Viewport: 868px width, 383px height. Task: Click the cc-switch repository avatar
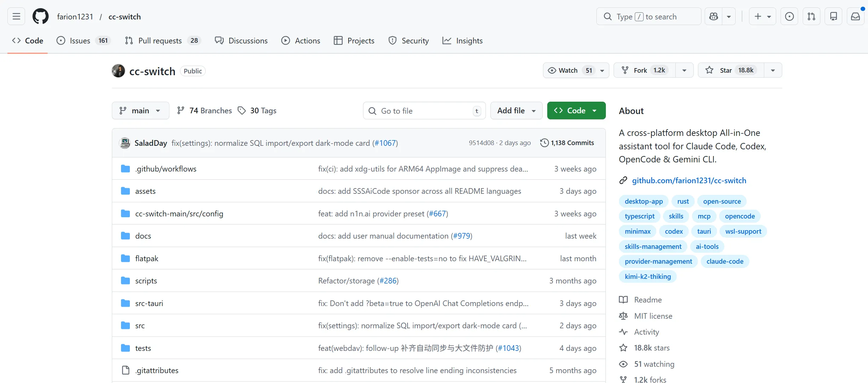[x=118, y=71]
